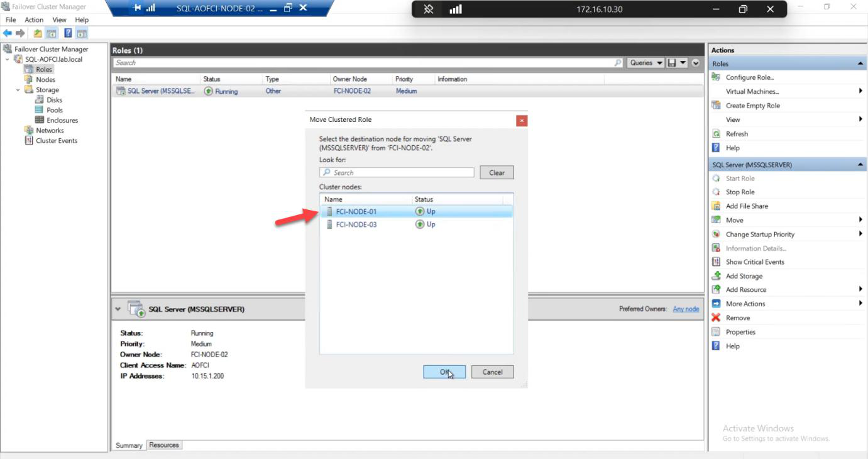The height and width of the screenshot is (459, 868).
Task: Open the Help menu
Action: 82,20
